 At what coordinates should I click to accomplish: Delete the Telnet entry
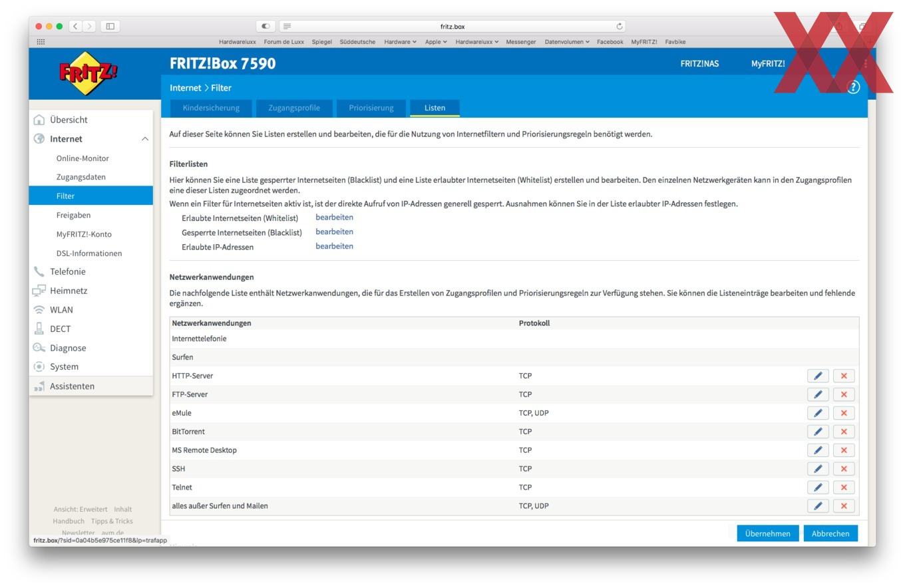point(844,488)
